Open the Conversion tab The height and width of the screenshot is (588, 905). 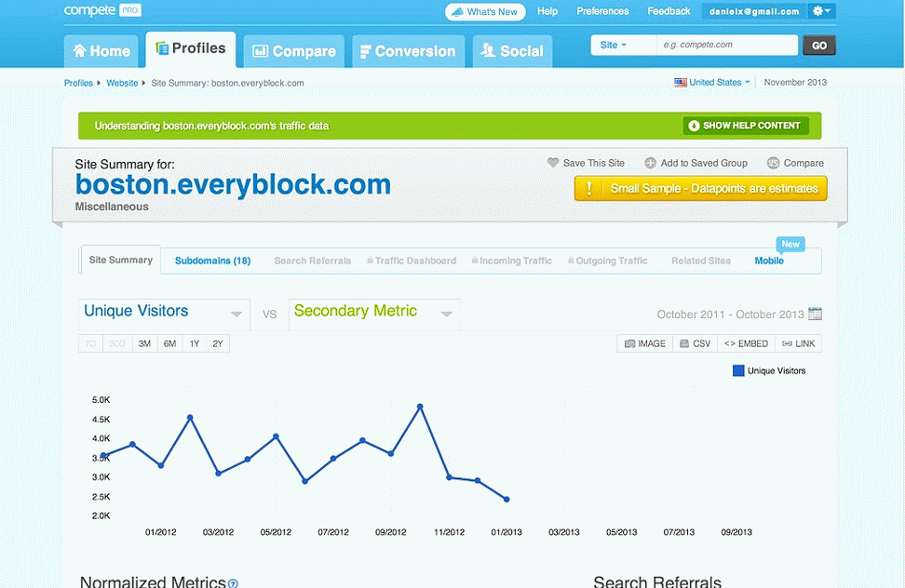pyautogui.click(x=408, y=51)
